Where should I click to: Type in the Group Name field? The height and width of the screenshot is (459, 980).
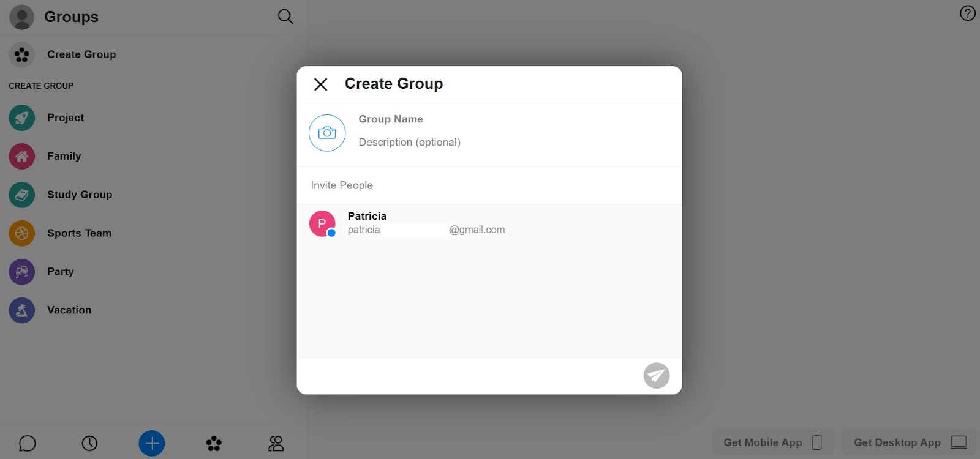tap(490, 119)
